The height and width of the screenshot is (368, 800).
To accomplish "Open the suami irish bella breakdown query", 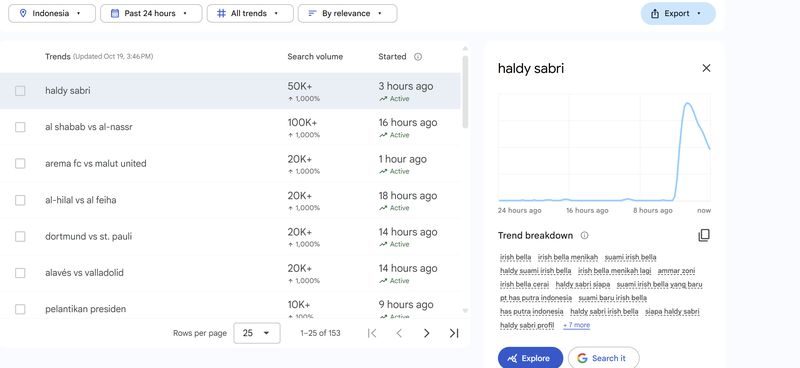I will (630, 257).
